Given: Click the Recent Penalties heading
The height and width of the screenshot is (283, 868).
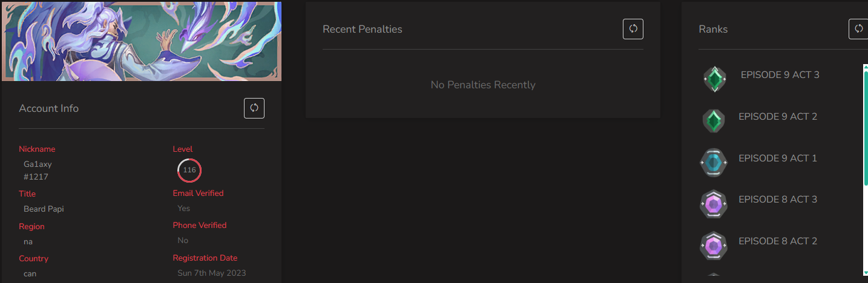Looking at the screenshot, I should pyautogui.click(x=363, y=29).
